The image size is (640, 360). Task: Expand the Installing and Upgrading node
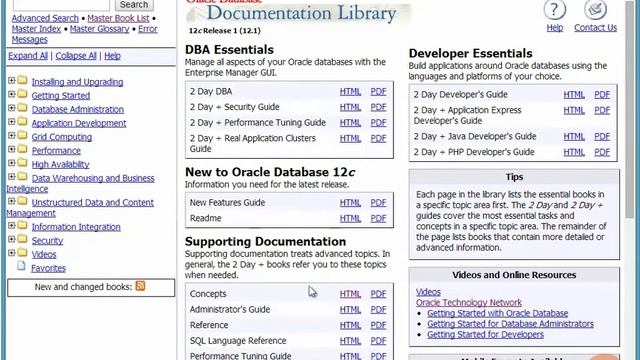click(x=11, y=81)
